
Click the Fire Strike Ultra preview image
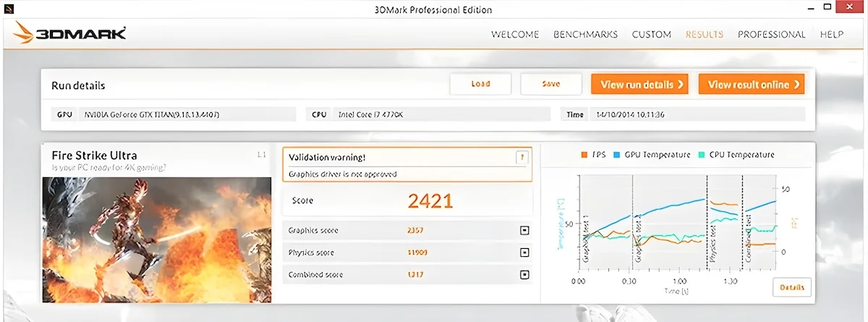(157, 239)
